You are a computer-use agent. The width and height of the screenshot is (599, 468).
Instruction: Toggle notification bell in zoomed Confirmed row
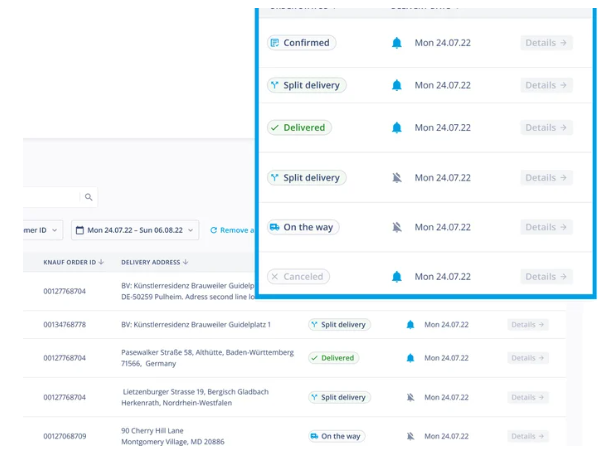(x=397, y=43)
